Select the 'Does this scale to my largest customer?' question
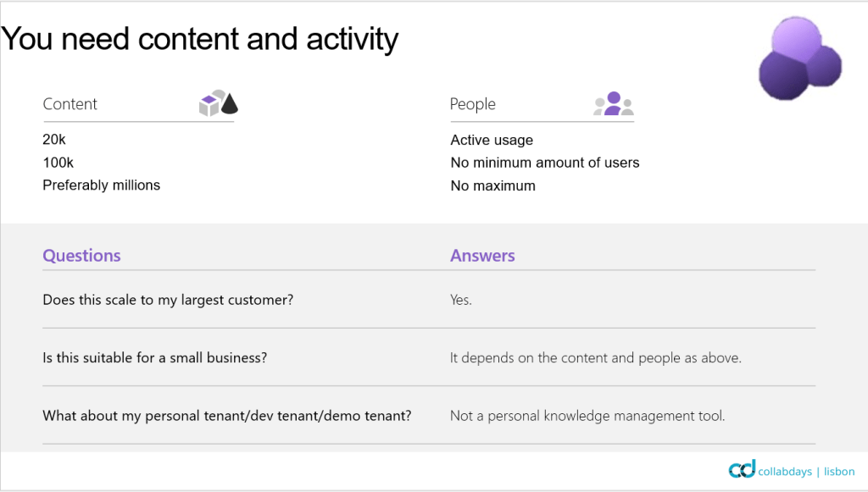The height and width of the screenshot is (492, 868). tap(168, 300)
